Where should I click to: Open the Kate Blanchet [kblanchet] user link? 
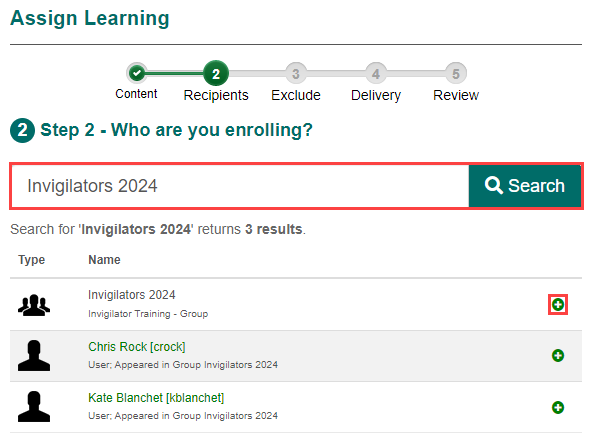coord(156,398)
